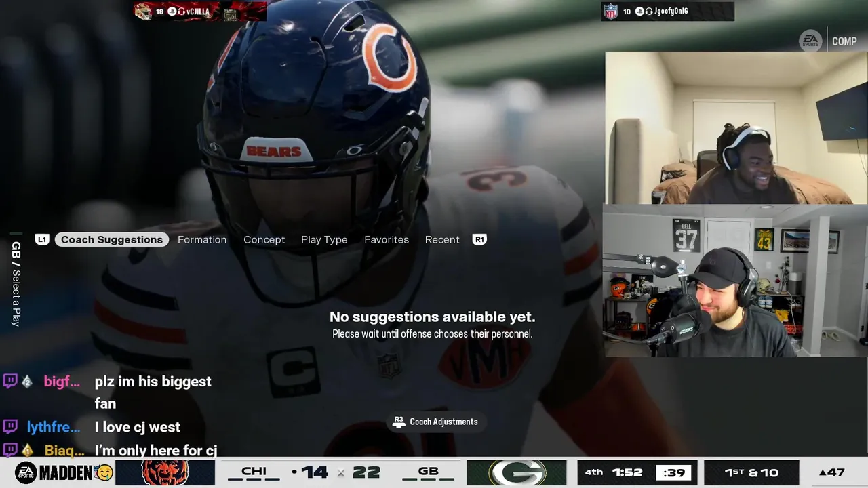The height and width of the screenshot is (488, 868).
Task: Open the Recent tab
Action: pos(442,239)
